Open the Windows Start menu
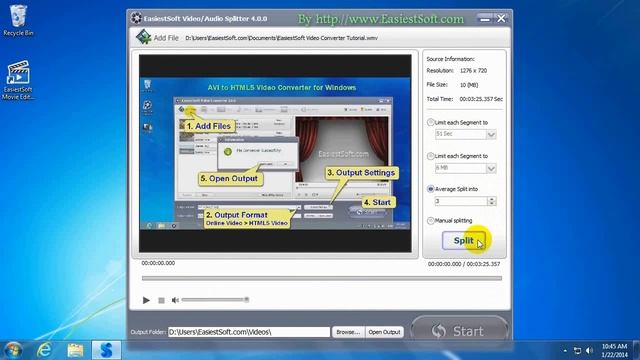 click(x=13, y=350)
